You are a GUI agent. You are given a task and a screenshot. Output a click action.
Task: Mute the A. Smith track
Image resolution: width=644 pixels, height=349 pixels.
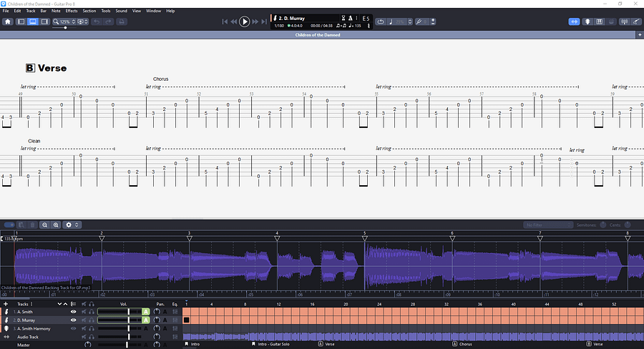click(x=84, y=312)
